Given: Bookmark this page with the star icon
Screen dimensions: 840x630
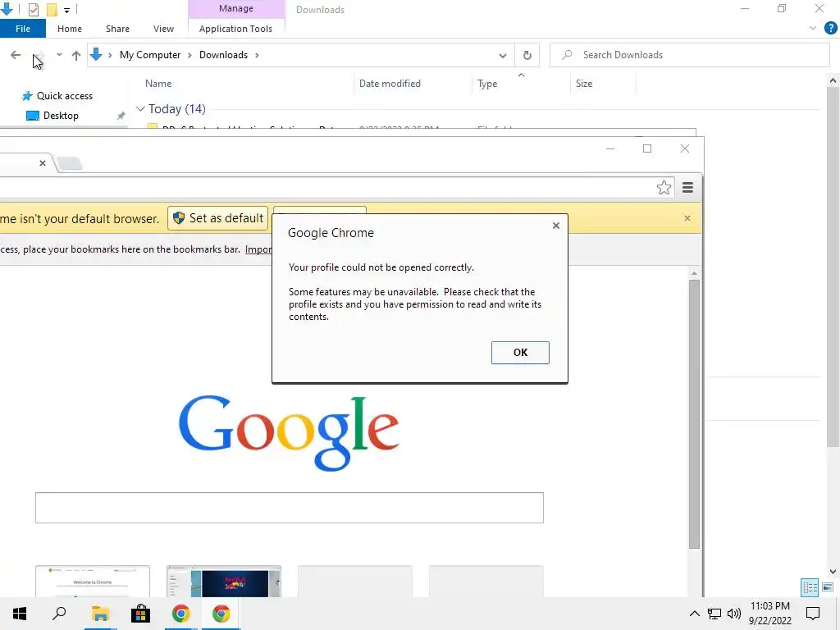Looking at the screenshot, I should pyautogui.click(x=663, y=188).
